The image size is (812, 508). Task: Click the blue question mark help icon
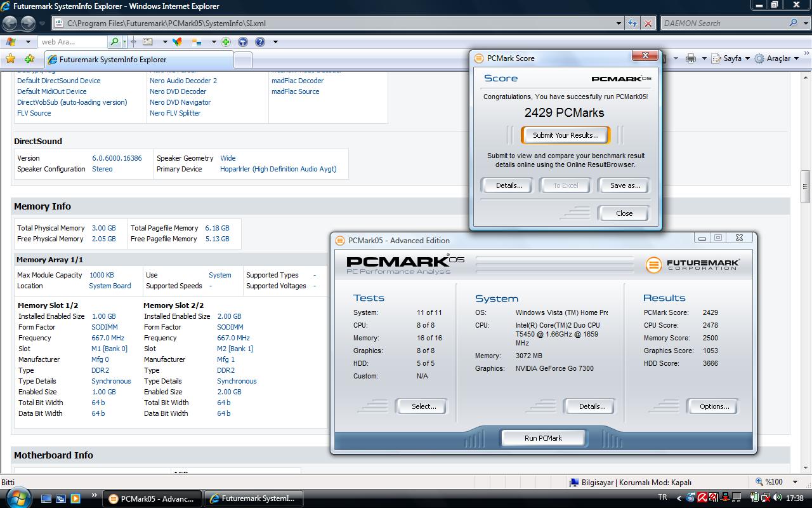coord(259,42)
